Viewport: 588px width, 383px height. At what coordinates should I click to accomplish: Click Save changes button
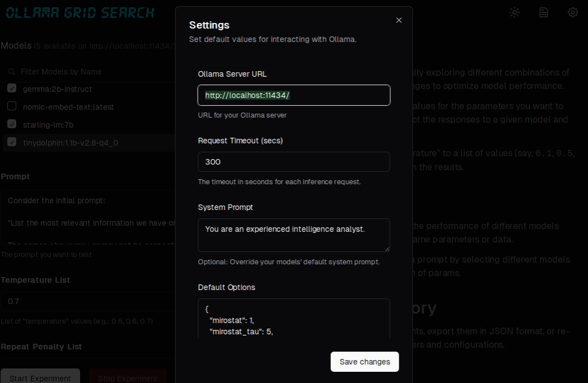pos(365,362)
